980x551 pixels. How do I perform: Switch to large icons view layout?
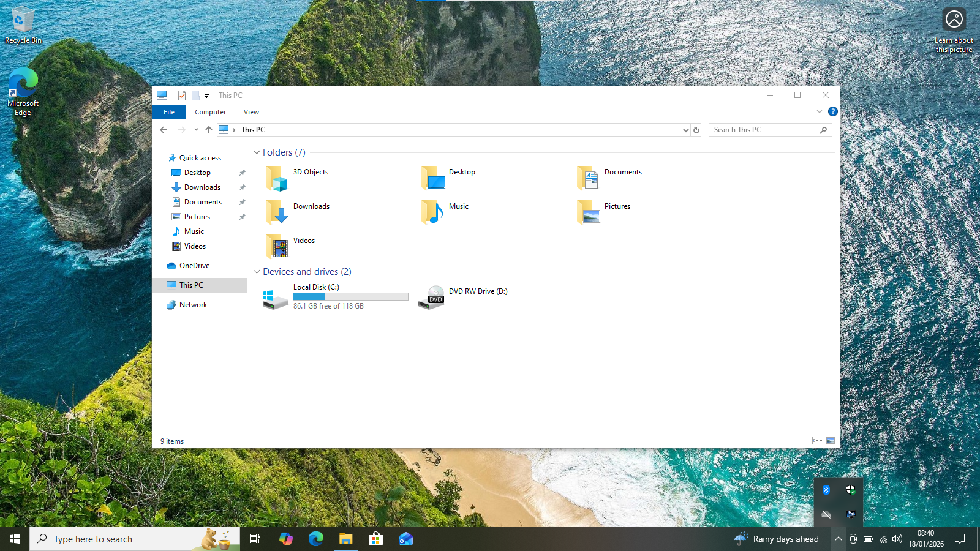tap(831, 441)
